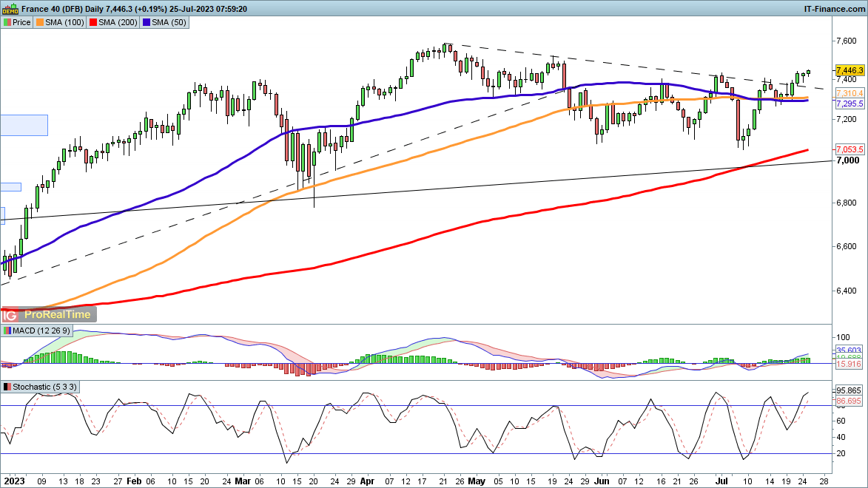Click the 6,600 price axis label

coord(847,247)
